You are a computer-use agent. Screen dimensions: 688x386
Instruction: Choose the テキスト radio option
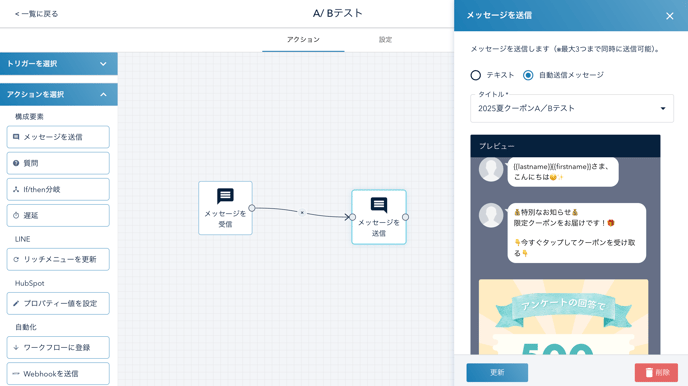[x=476, y=75]
